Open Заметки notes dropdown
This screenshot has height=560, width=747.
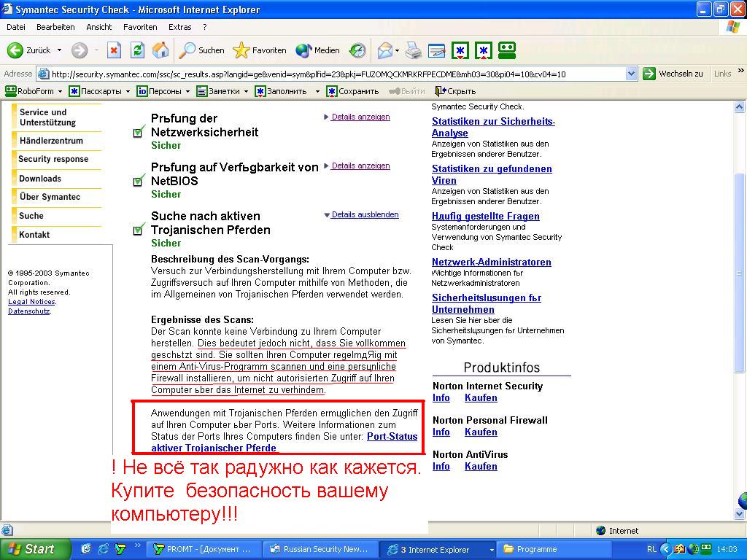click(222, 91)
